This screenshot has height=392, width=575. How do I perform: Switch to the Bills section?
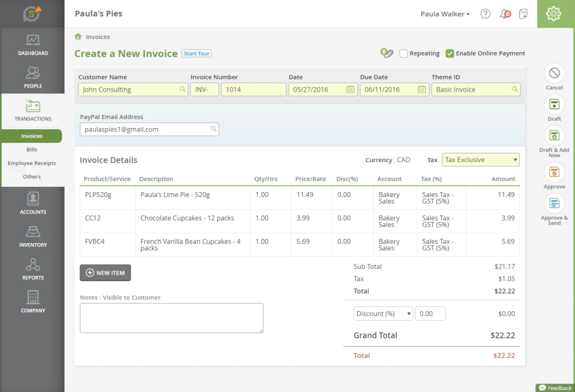point(32,150)
